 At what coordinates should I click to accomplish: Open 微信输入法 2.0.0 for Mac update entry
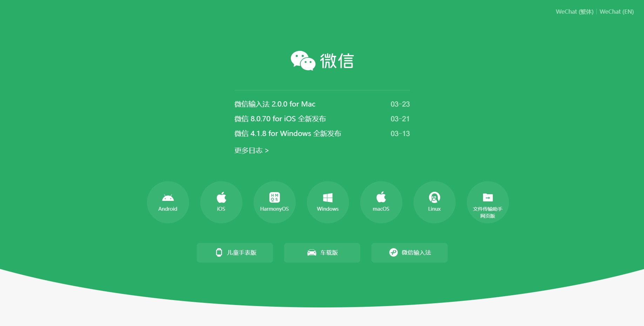click(275, 104)
